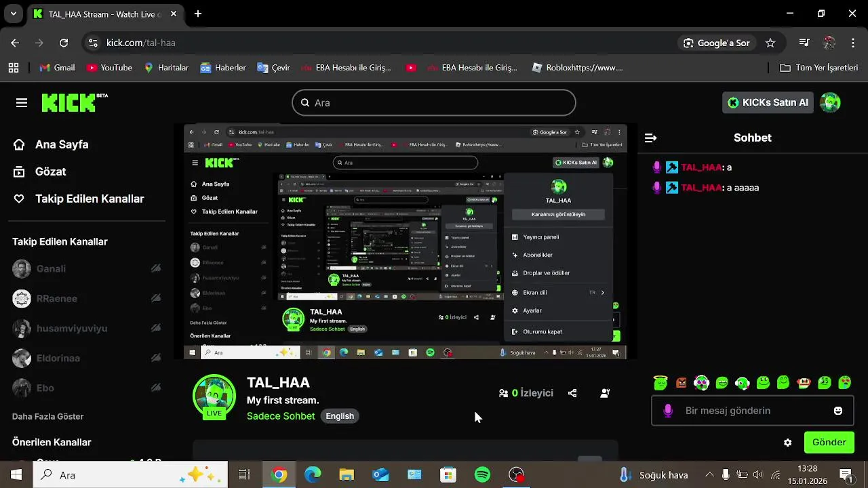Click the KICKs Satın Al button
Image resolution: width=868 pixels, height=488 pixels.
point(768,102)
